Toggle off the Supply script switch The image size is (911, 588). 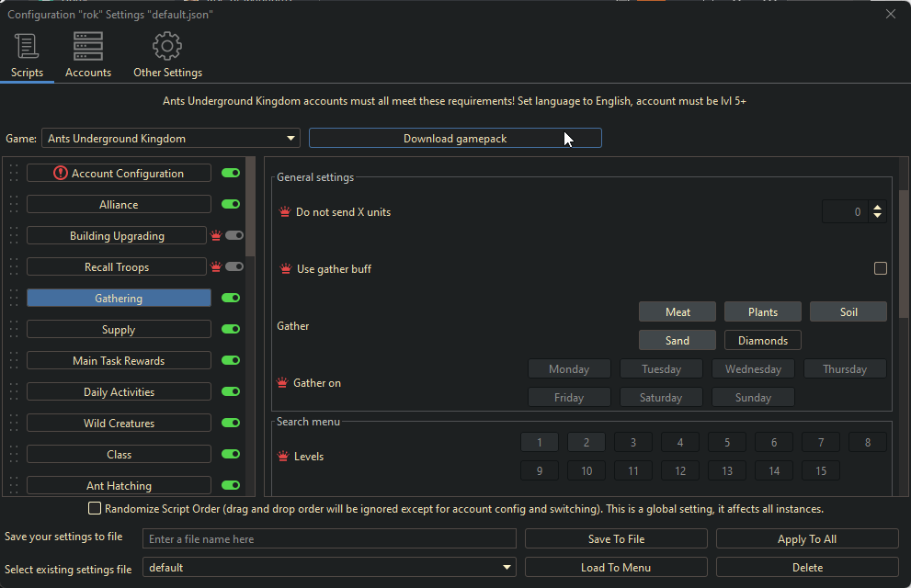231,329
